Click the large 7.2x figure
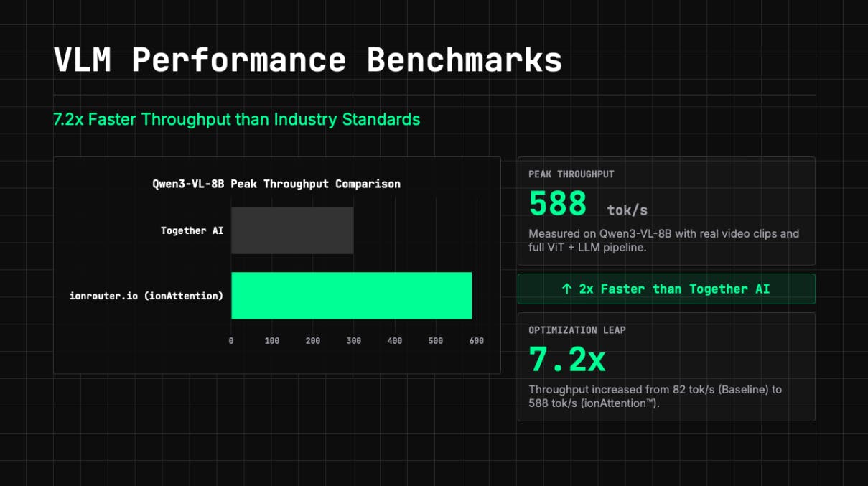 pyautogui.click(x=567, y=359)
